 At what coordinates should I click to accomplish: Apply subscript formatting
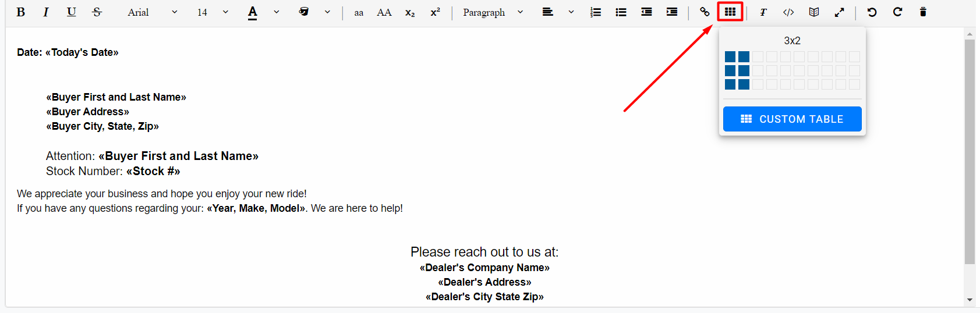click(410, 13)
